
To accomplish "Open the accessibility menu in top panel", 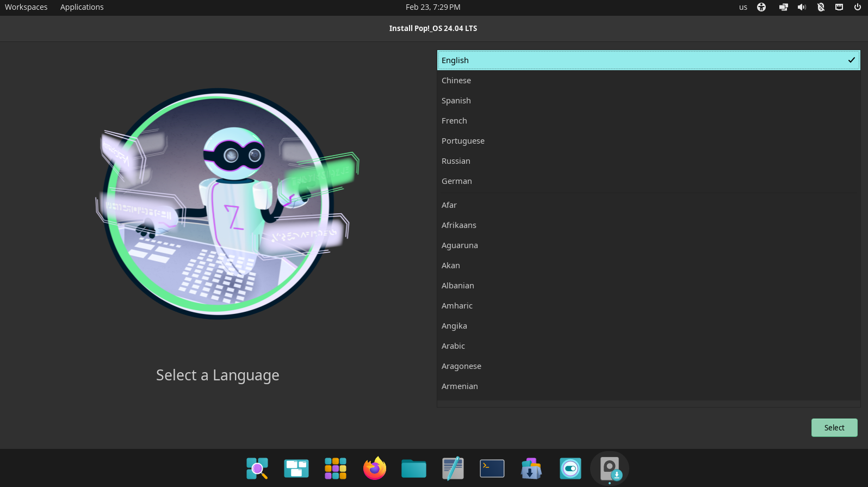I will tap(761, 7).
